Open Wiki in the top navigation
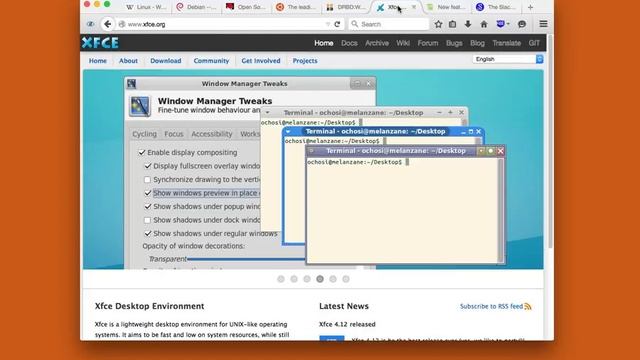Image resolution: width=640 pixels, height=360 pixels. click(x=403, y=43)
